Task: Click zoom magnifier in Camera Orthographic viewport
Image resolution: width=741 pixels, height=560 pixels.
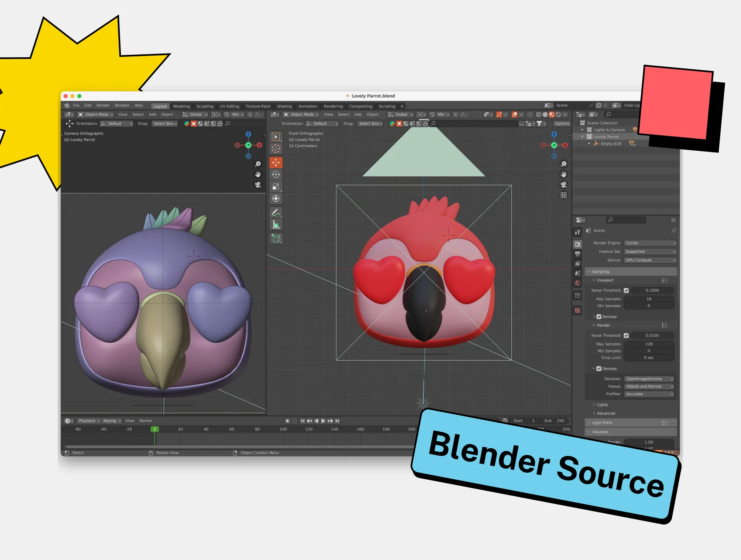Action: (x=258, y=164)
